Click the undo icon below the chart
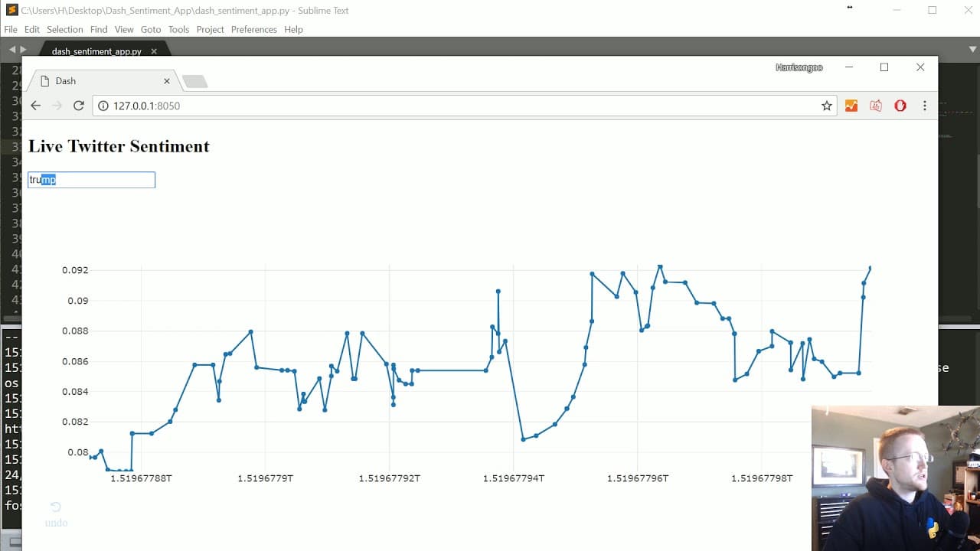The width and height of the screenshot is (980, 551). coord(56,514)
